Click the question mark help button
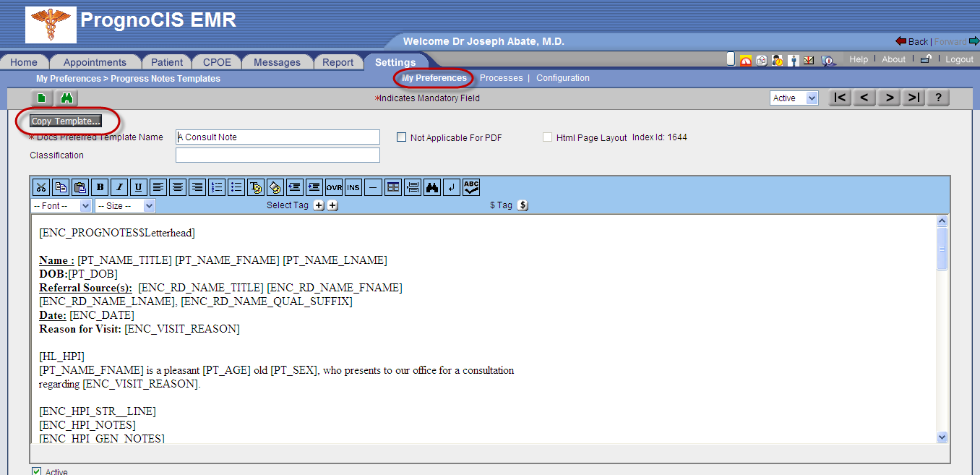 pyautogui.click(x=938, y=98)
